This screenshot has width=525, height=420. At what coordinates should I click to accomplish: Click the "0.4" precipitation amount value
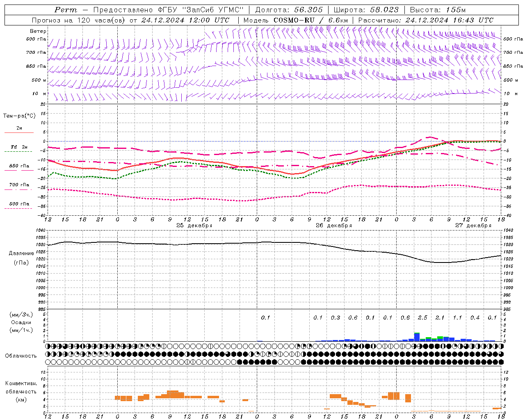(475, 317)
